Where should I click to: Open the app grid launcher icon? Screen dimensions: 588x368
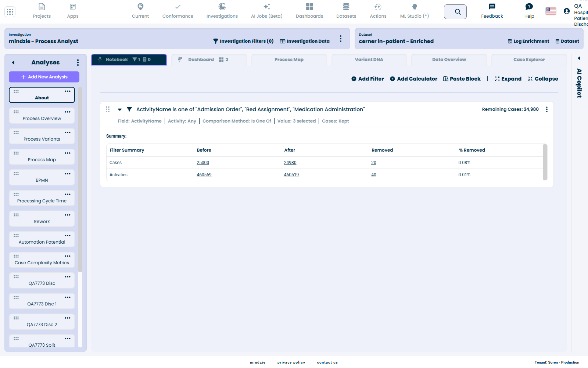point(10,12)
